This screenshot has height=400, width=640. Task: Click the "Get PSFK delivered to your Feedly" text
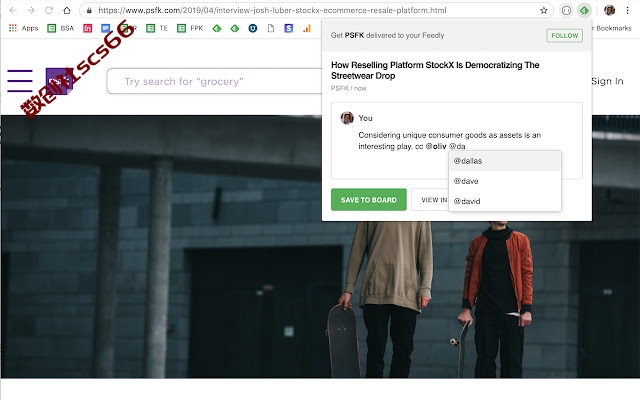click(387, 36)
